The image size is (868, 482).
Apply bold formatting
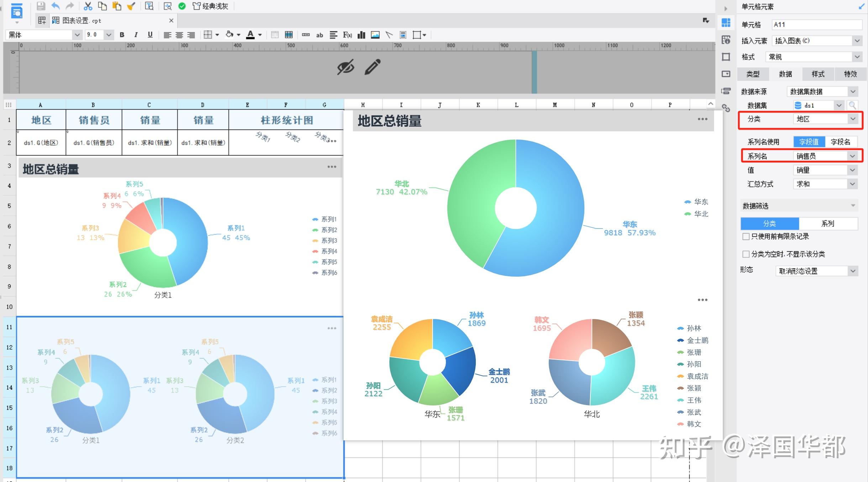pos(122,35)
